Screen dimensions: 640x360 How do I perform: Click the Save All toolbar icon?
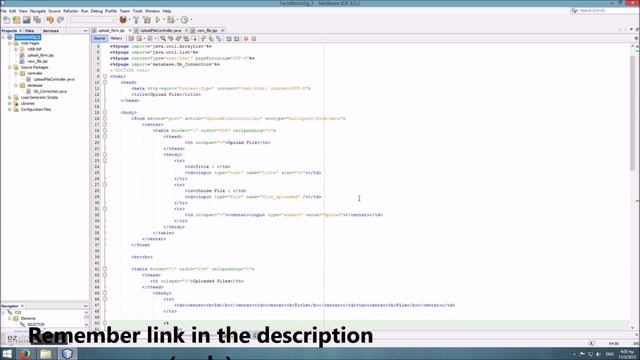coord(37,20)
